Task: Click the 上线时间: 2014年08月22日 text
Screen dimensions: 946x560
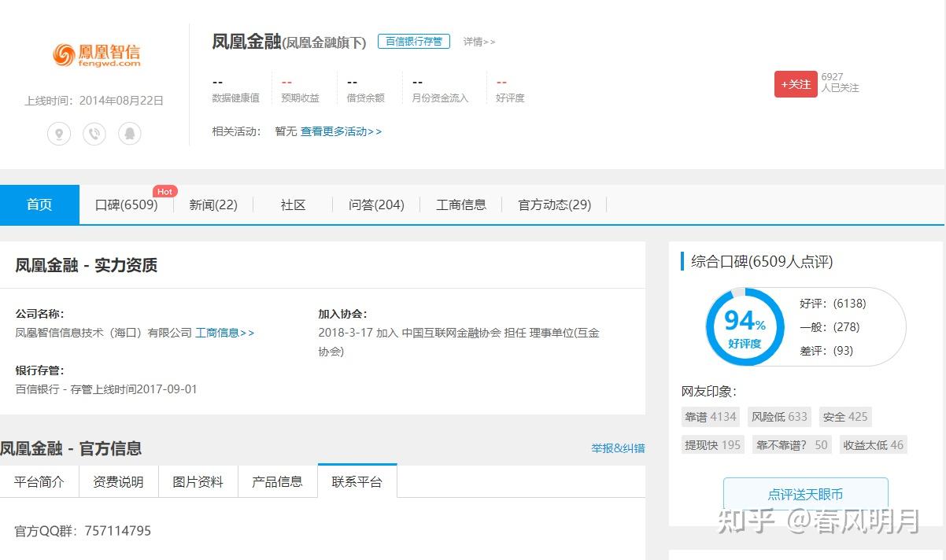Action: pos(94,101)
